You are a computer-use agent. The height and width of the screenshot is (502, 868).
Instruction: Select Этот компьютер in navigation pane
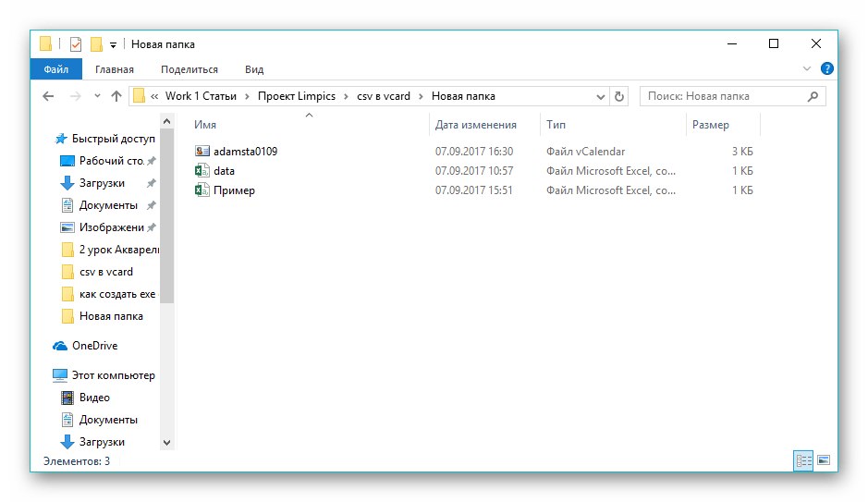click(x=113, y=375)
